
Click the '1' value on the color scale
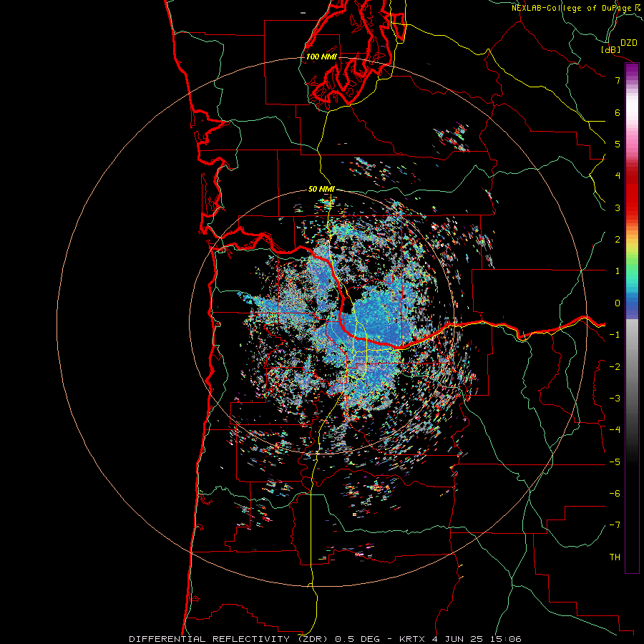click(x=618, y=271)
